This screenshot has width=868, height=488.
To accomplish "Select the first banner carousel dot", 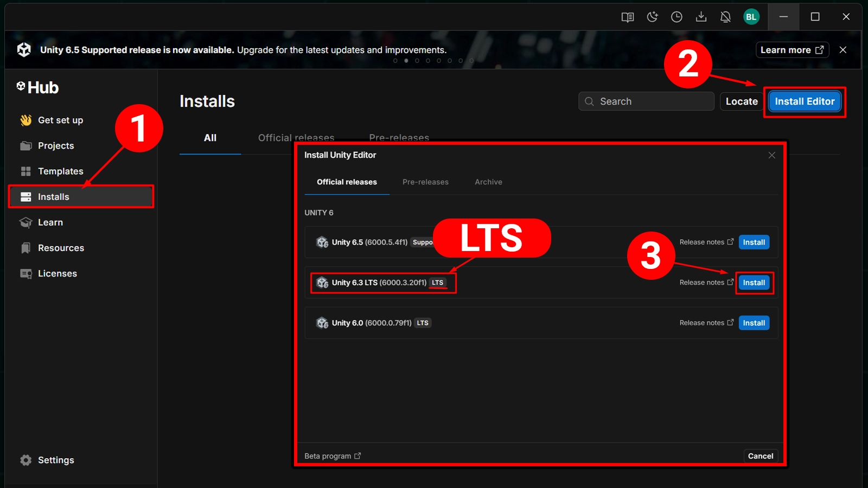I will (x=395, y=61).
